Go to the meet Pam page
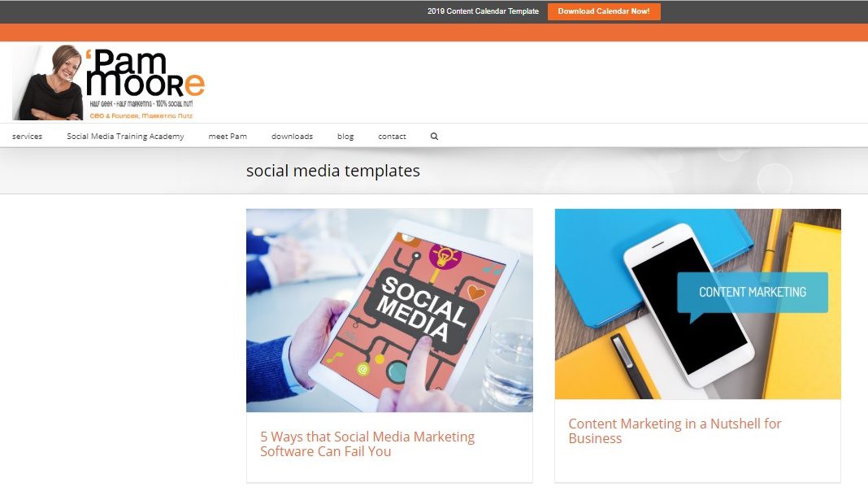The image size is (868, 500). point(228,137)
